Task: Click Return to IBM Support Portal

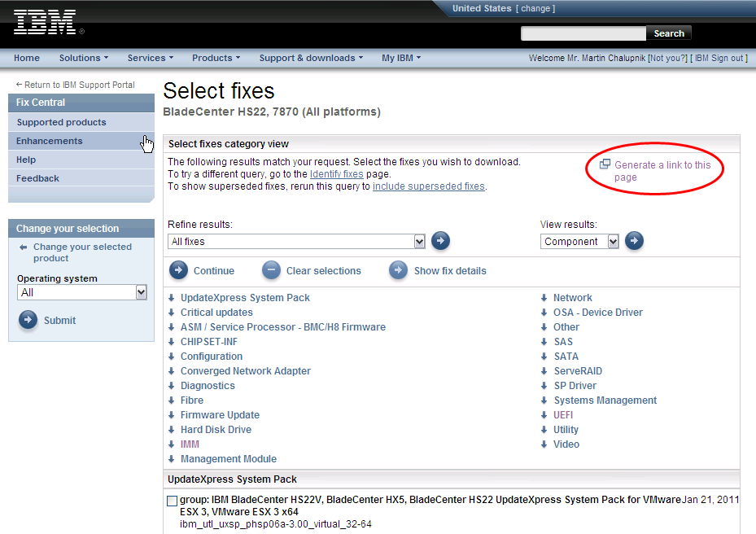Action: coord(75,85)
